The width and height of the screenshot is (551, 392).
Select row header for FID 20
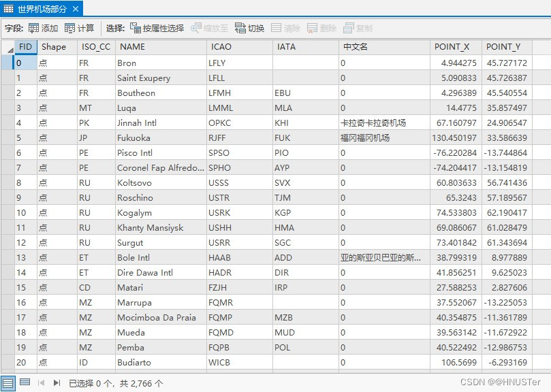(x=7, y=362)
